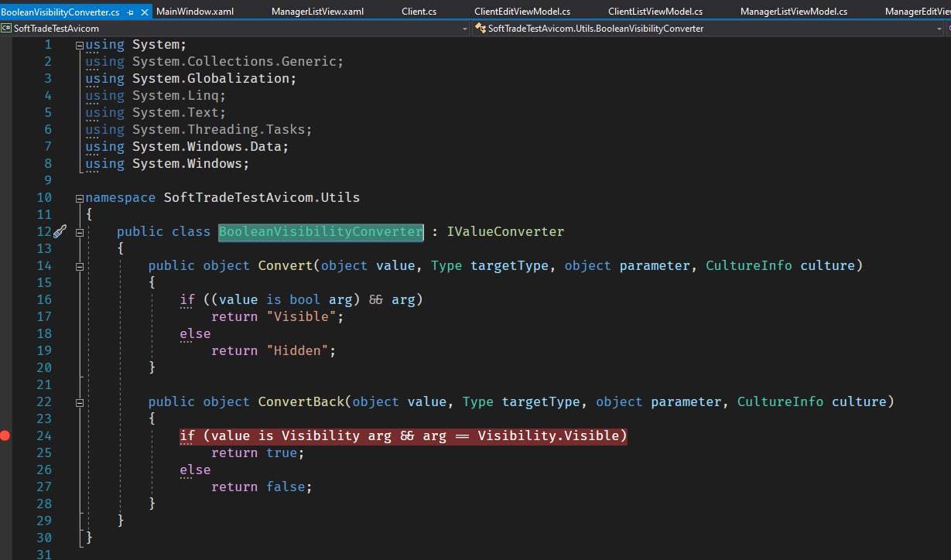Viewport: 951px width, 560px height.
Task: Click IValueConverter on line 12
Action: click(505, 232)
